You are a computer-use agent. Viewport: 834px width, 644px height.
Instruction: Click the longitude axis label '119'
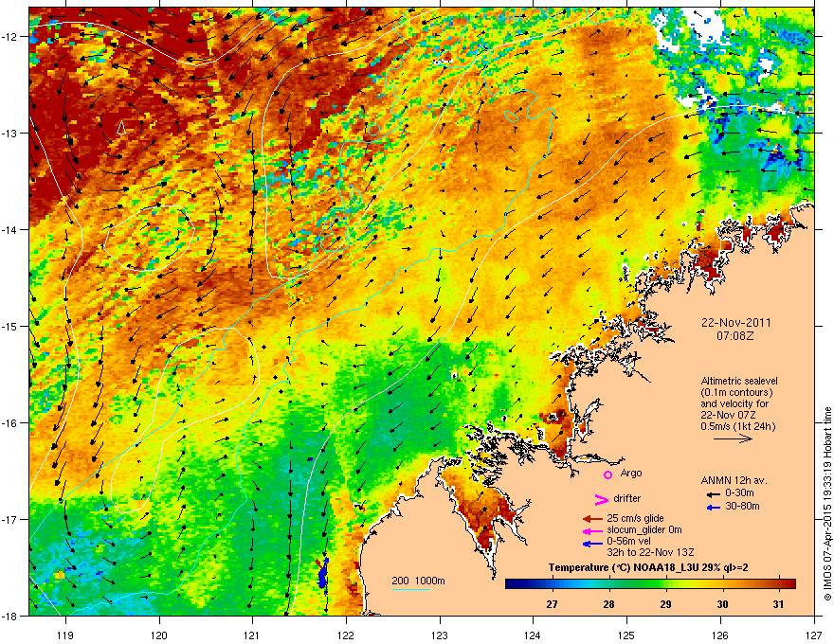point(66,635)
